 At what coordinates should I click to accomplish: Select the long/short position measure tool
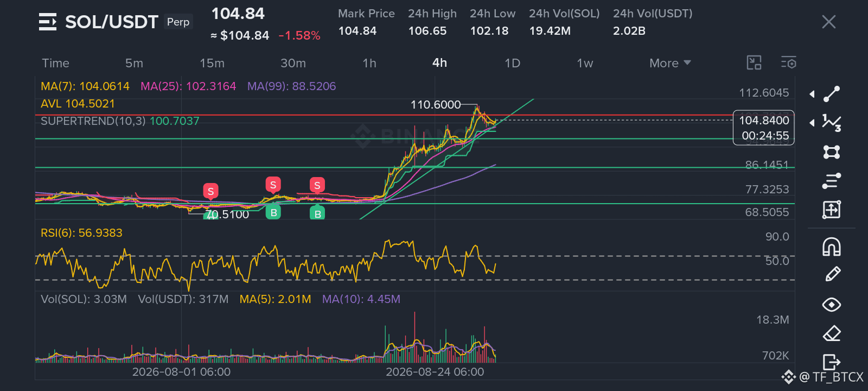coord(832,209)
